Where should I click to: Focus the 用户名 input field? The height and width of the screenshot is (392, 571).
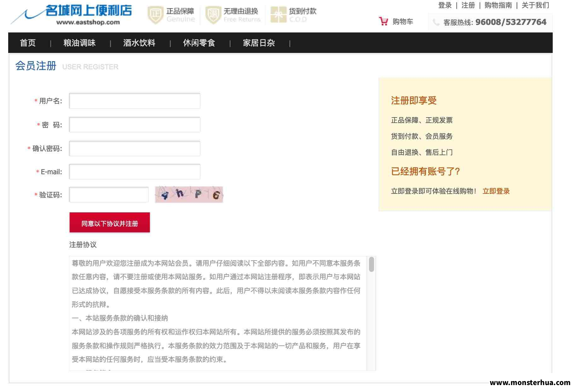(135, 101)
